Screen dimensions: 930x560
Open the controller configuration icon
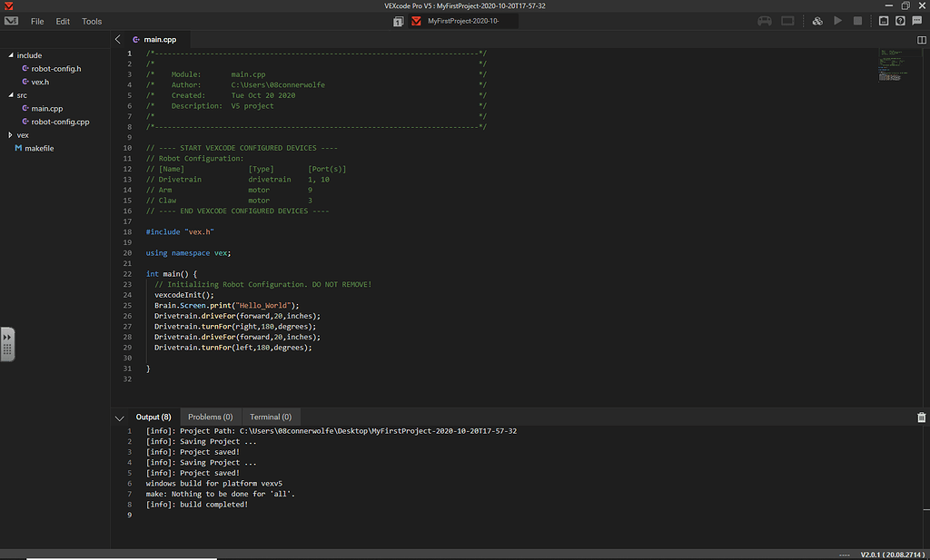point(765,20)
